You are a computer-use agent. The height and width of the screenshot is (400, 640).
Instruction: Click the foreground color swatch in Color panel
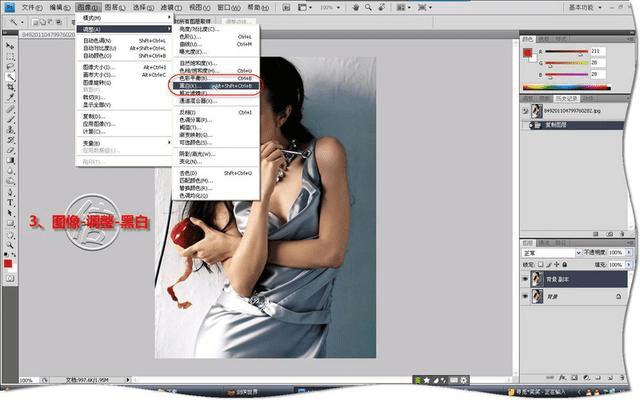(x=528, y=53)
